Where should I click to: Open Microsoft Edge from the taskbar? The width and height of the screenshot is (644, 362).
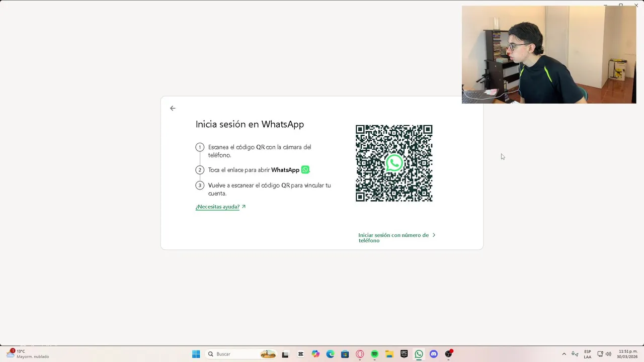pyautogui.click(x=330, y=354)
